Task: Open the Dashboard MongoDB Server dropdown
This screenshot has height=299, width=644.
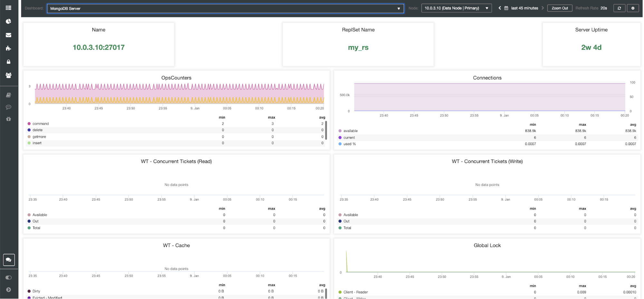Action: coord(225,8)
